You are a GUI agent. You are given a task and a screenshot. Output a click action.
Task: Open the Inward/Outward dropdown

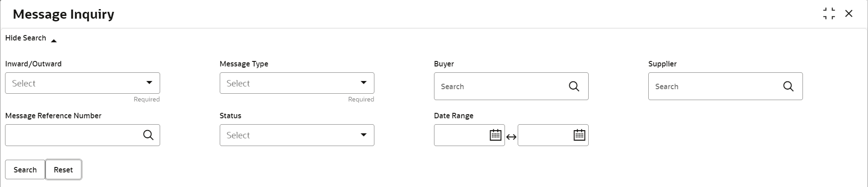click(x=82, y=83)
